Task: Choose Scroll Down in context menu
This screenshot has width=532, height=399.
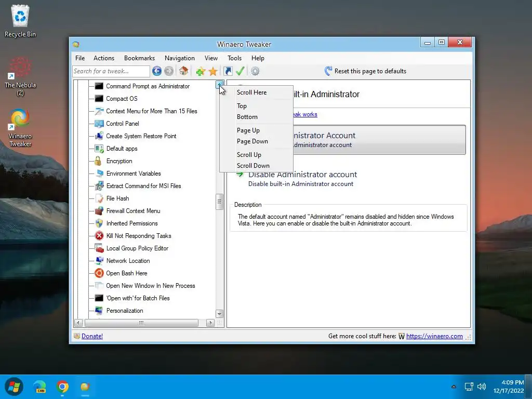Action: (x=257, y=166)
